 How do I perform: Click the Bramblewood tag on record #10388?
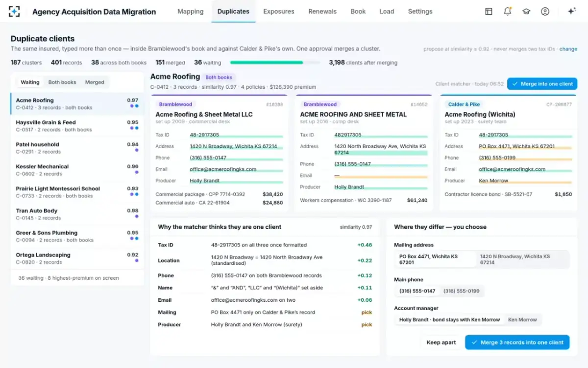(175, 105)
